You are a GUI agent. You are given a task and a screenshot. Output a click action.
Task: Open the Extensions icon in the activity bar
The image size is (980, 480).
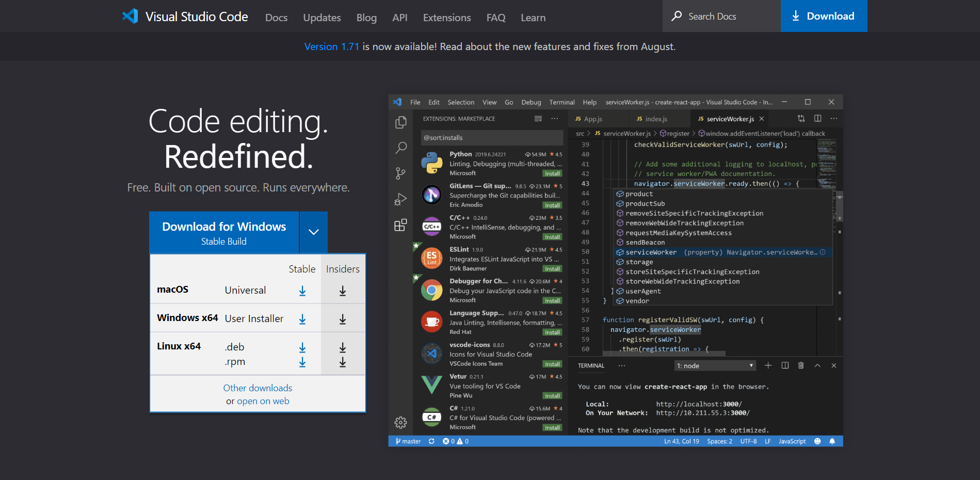pos(400,225)
